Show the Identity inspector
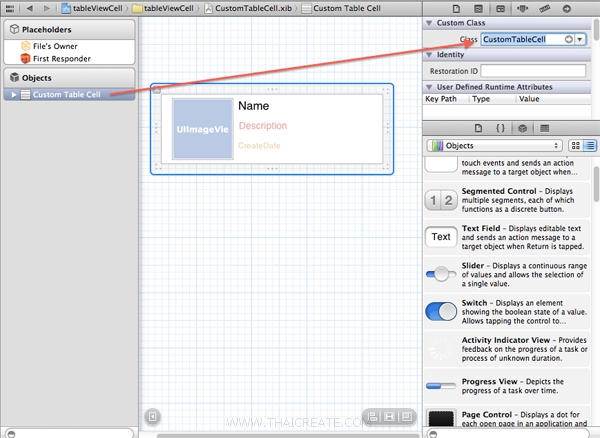This screenshot has height=438, width=600. click(x=500, y=8)
